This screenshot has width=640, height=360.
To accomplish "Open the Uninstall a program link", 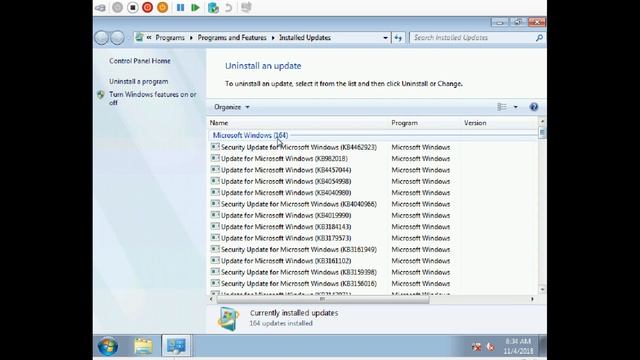I will 138,82.
